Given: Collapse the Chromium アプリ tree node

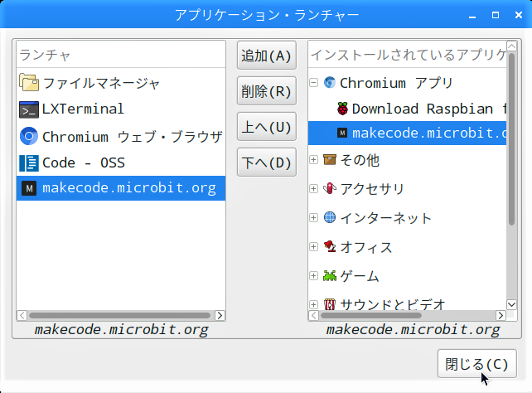Looking at the screenshot, I should (314, 82).
